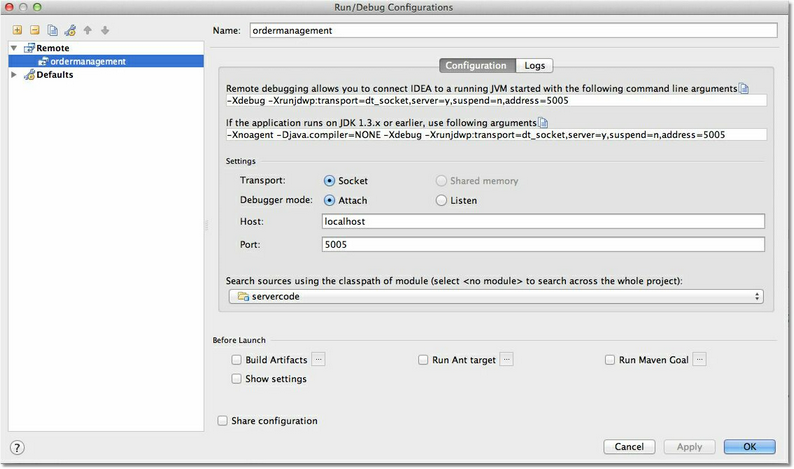The width and height of the screenshot is (794, 469).
Task: Copy the -Xdebug arguments to clipboard icon
Action: [743, 89]
